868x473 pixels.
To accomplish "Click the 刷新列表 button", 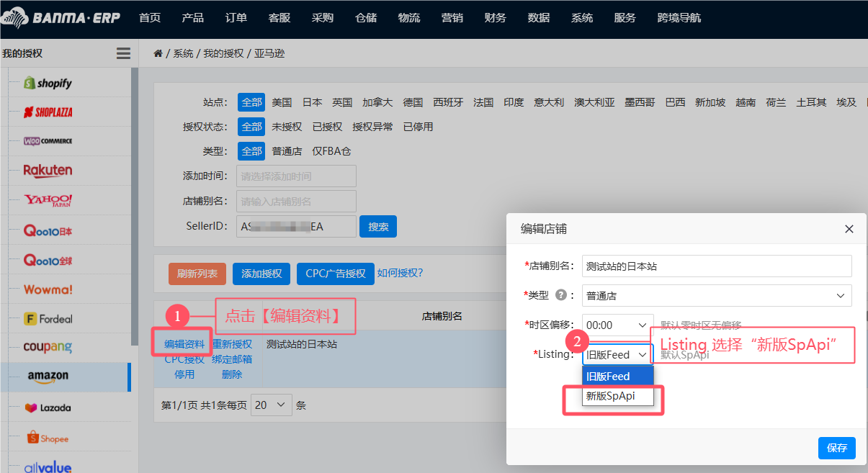I will coord(197,274).
